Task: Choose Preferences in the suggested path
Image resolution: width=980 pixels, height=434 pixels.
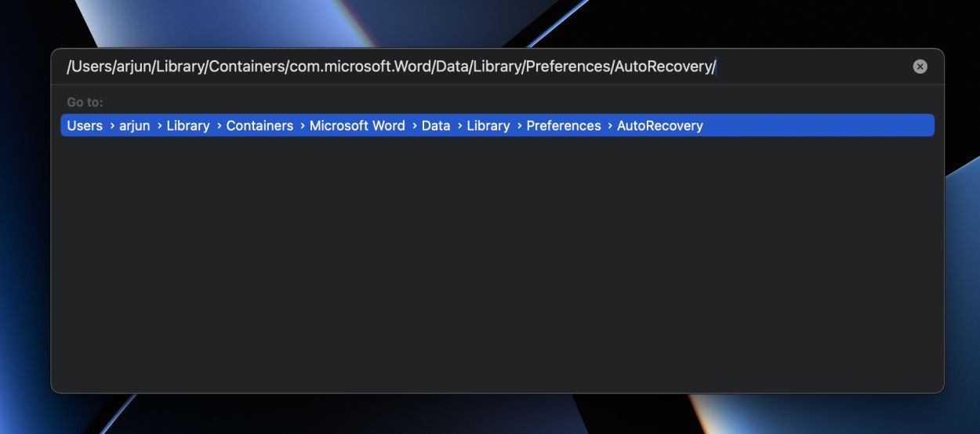Action: pyautogui.click(x=563, y=125)
